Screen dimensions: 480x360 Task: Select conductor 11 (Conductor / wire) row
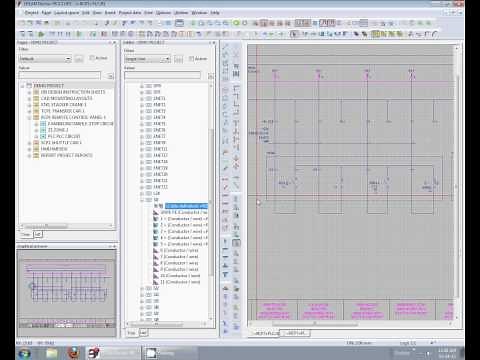pos(180,282)
